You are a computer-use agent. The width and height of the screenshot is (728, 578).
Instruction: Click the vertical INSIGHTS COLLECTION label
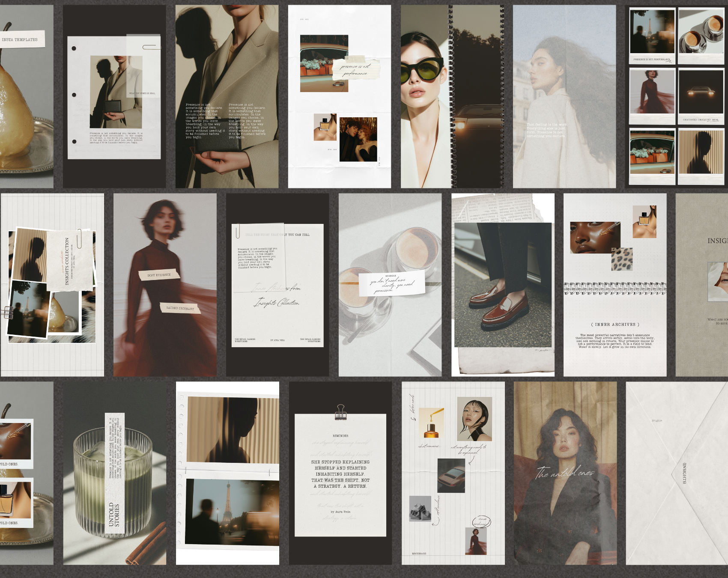pyautogui.click(x=67, y=261)
